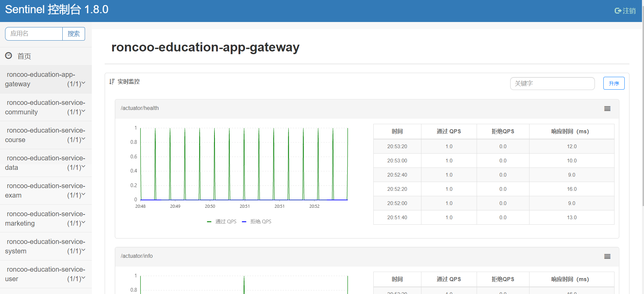Click the 实时监控 section heading
The width and height of the screenshot is (644, 294).
tap(128, 82)
